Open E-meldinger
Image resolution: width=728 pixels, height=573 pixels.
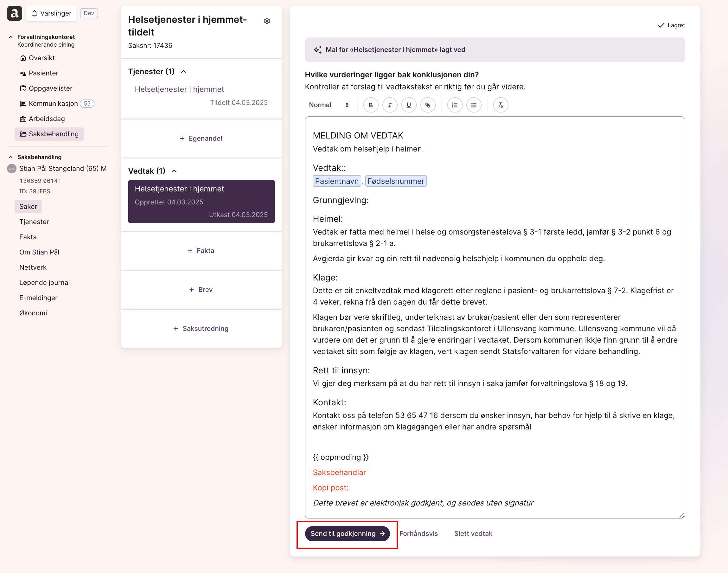[39, 298]
